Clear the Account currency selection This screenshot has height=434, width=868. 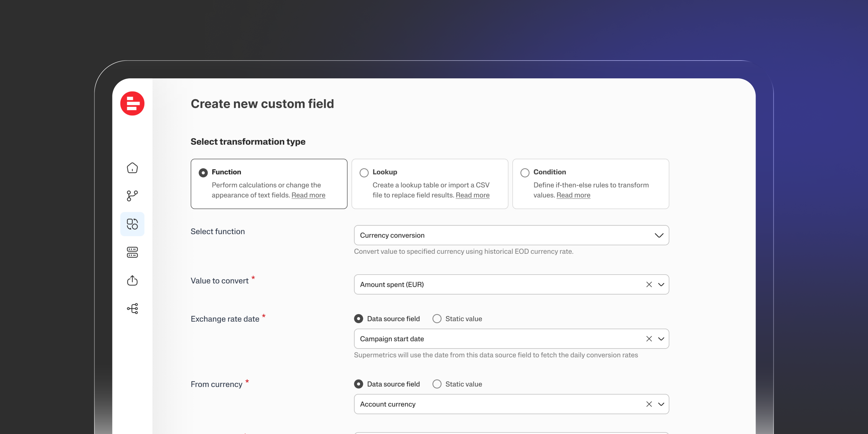point(649,404)
